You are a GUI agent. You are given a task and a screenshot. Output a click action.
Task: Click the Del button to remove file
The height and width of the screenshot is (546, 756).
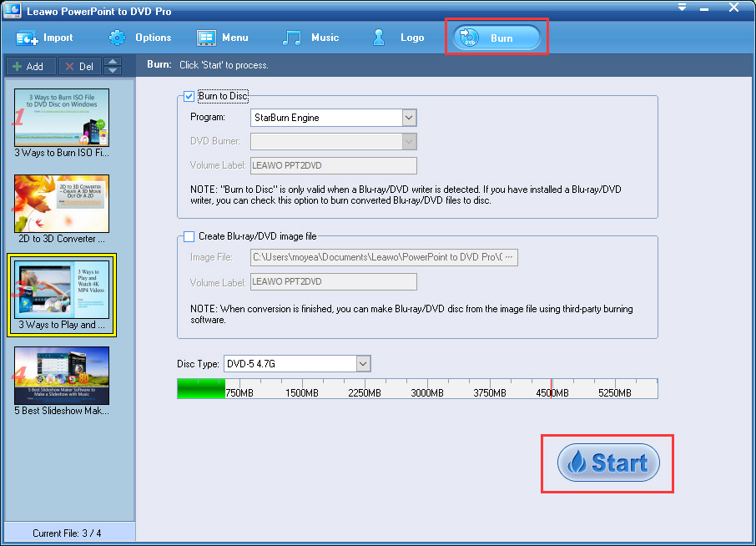pos(80,66)
